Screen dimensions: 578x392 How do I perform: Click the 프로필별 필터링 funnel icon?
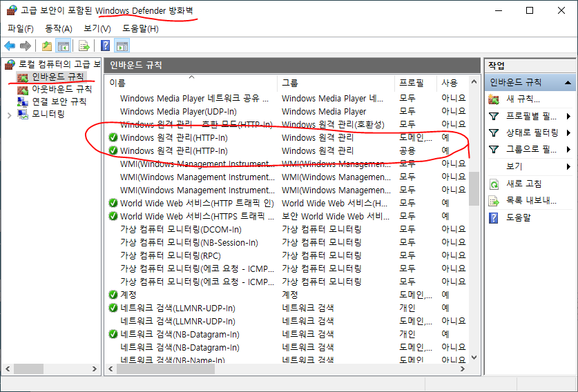(x=494, y=117)
